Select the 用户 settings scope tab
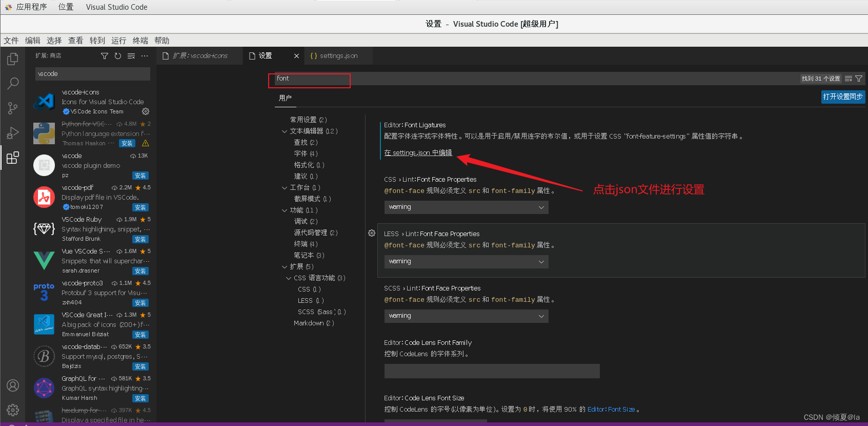The height and width of the screenshot is (426, 868). point(285,98)
